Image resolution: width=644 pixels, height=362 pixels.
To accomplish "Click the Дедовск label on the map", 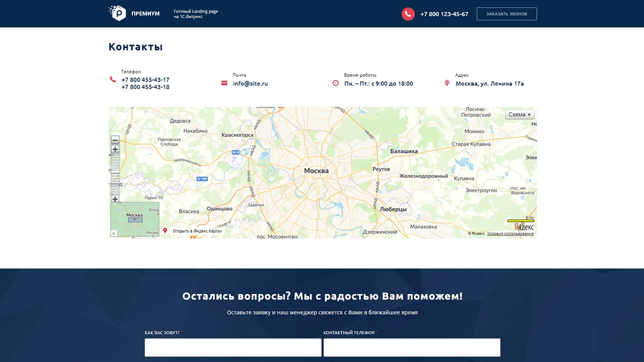I will (180, 121).
